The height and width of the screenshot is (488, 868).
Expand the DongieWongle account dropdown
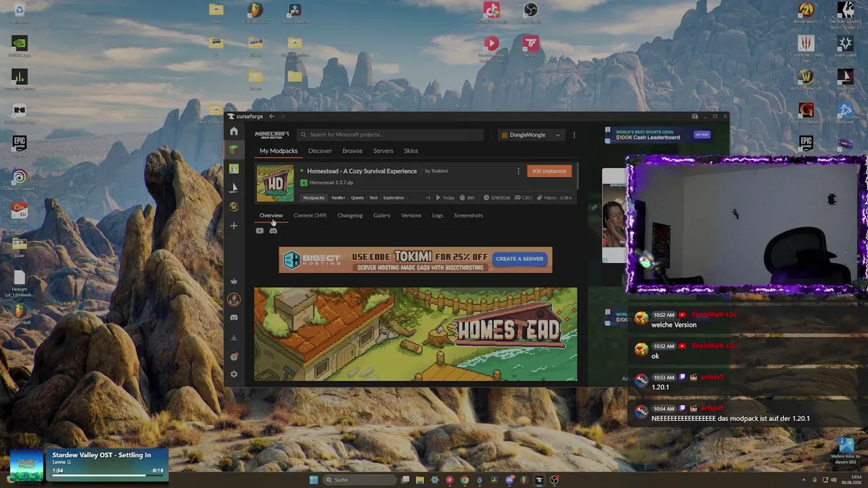pyautogui.click(x=532, y=135)
